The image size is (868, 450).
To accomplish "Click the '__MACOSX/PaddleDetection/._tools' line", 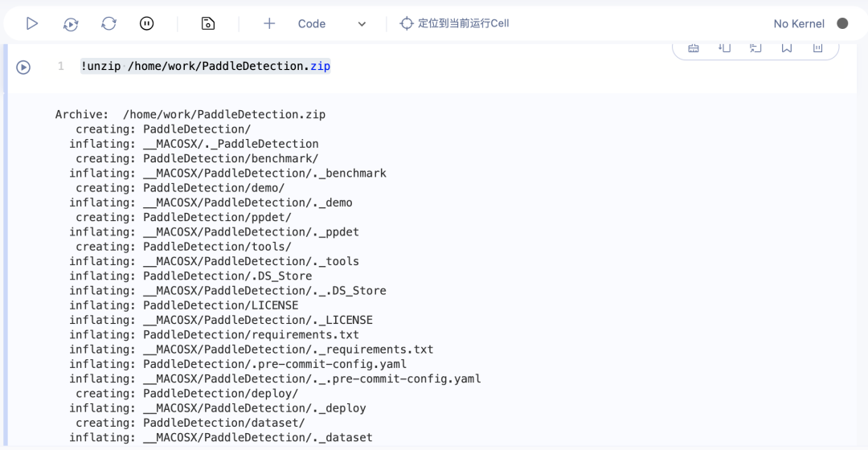I will coord(214,261).
